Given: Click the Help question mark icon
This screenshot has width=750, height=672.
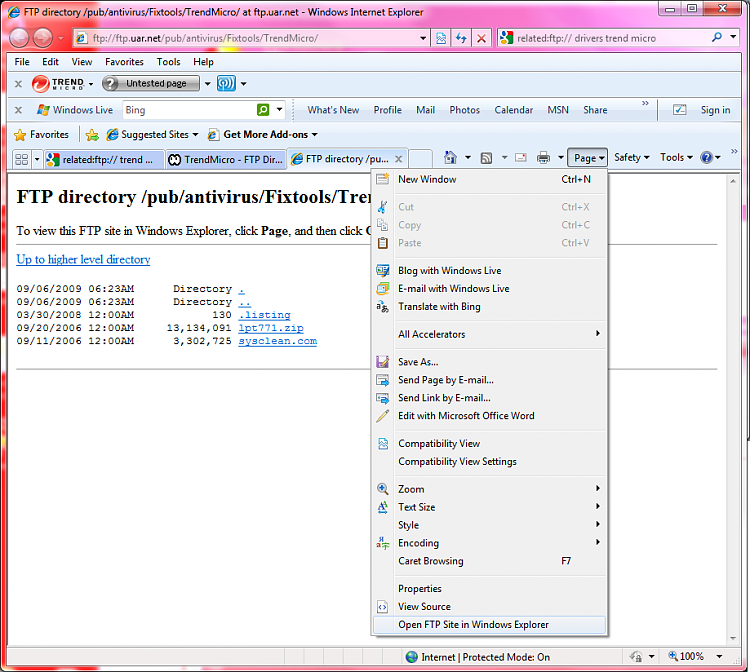Looking at the screenshot, I should coord(706,157).
